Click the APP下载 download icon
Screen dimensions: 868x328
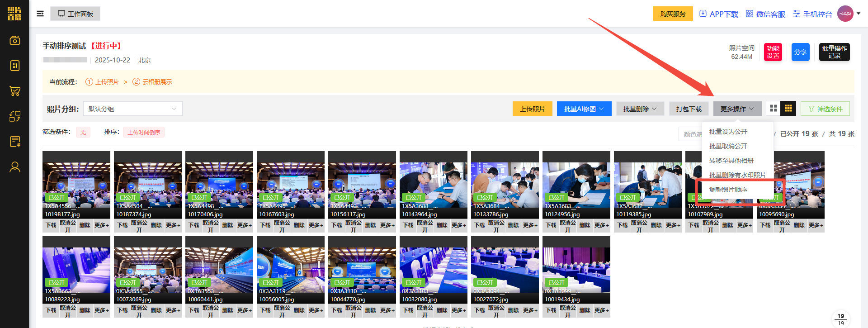703,14
